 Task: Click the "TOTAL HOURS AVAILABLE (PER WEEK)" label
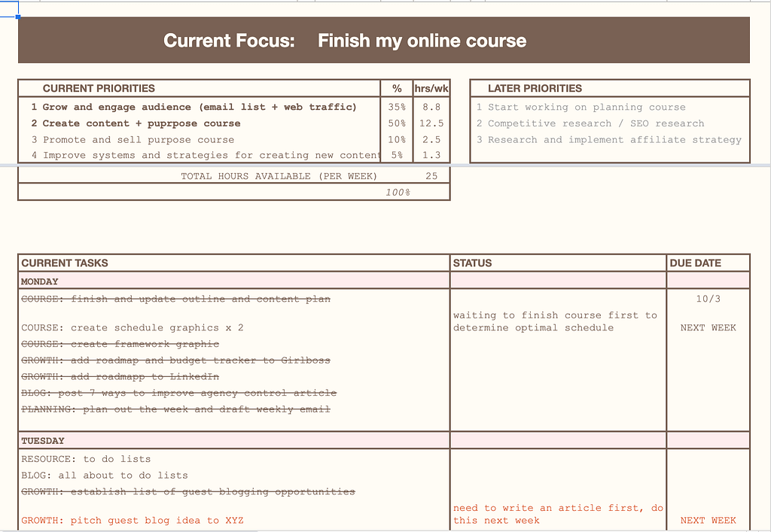[x=279, y=176]
